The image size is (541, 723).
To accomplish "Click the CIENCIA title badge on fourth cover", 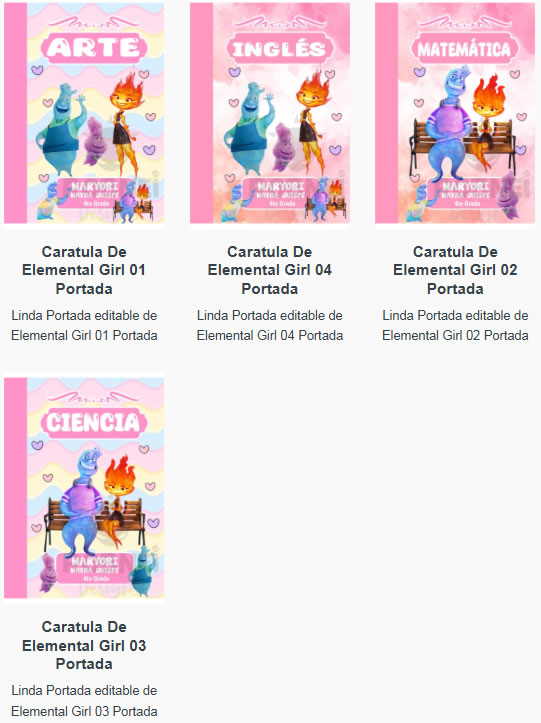I will click(94, 422).
